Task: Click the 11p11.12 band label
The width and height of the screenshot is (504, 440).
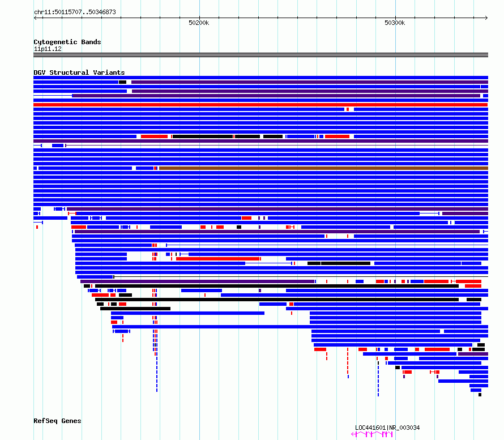Action: (48, 49)
